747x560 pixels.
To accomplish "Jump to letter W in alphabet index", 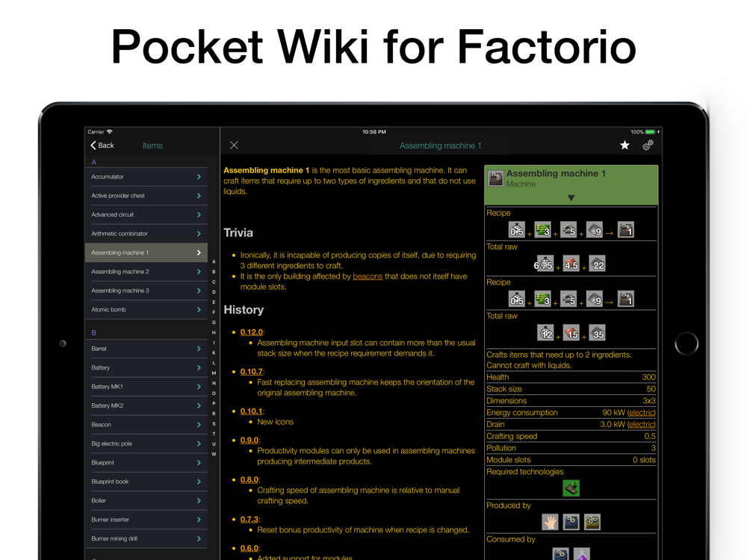I will pos(214,454).
